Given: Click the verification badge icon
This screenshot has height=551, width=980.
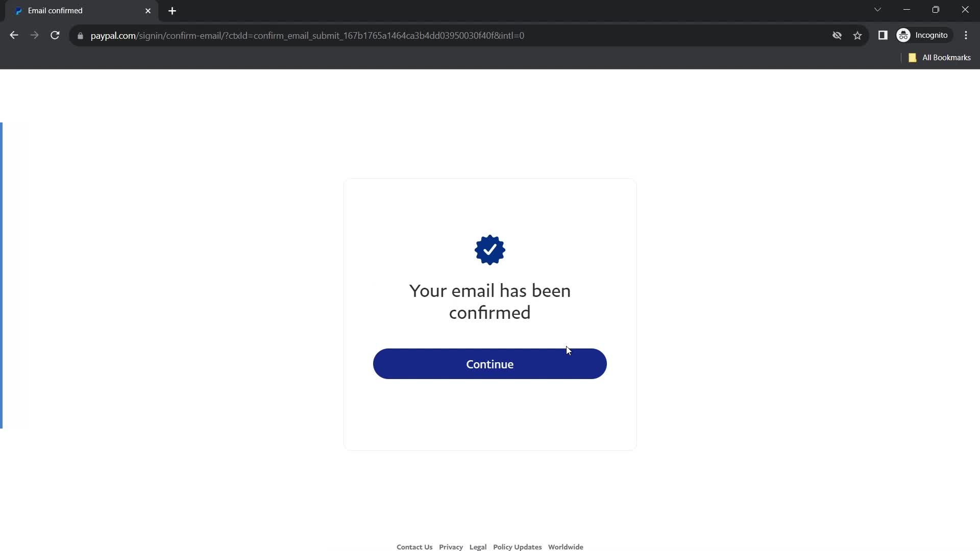Looking at the screenshot, I should pos(490,249).
